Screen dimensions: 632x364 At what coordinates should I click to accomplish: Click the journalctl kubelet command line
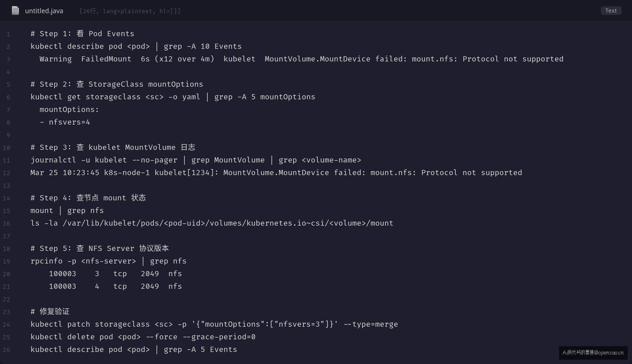click(196, 160)
